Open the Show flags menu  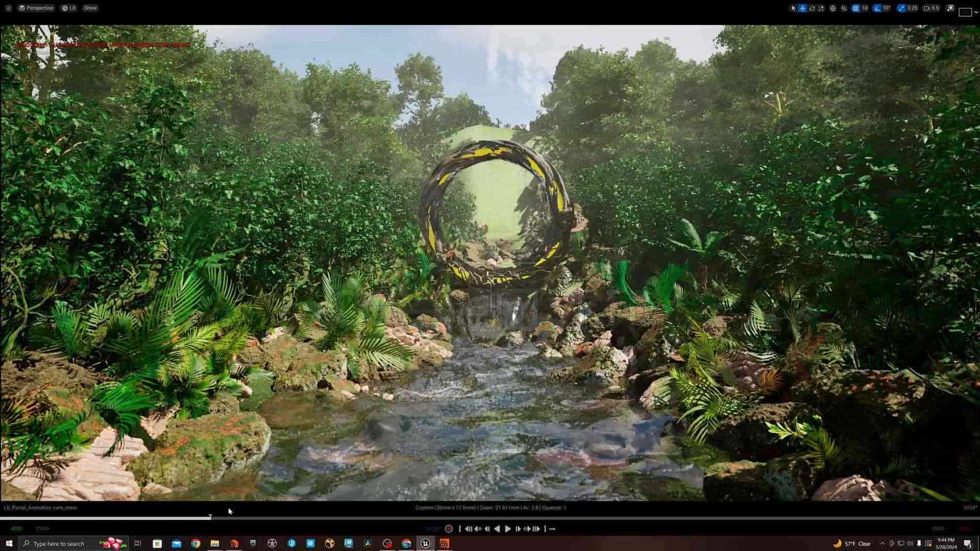coord(90,8)
